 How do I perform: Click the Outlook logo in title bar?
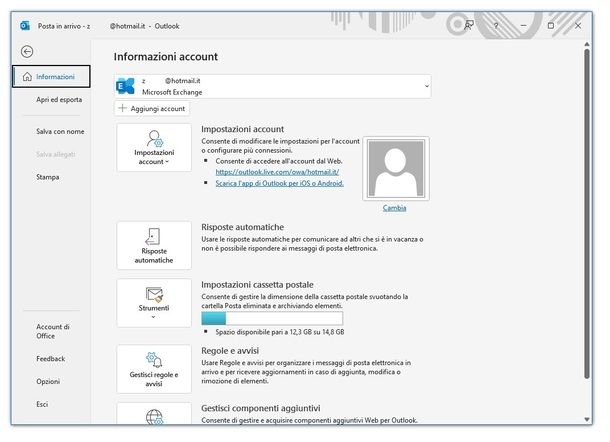(x=25, y=26)
